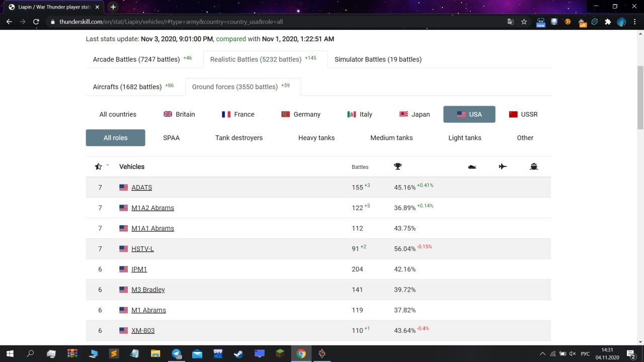Open HSTV-L vehicle link

[x=142, y=249]
